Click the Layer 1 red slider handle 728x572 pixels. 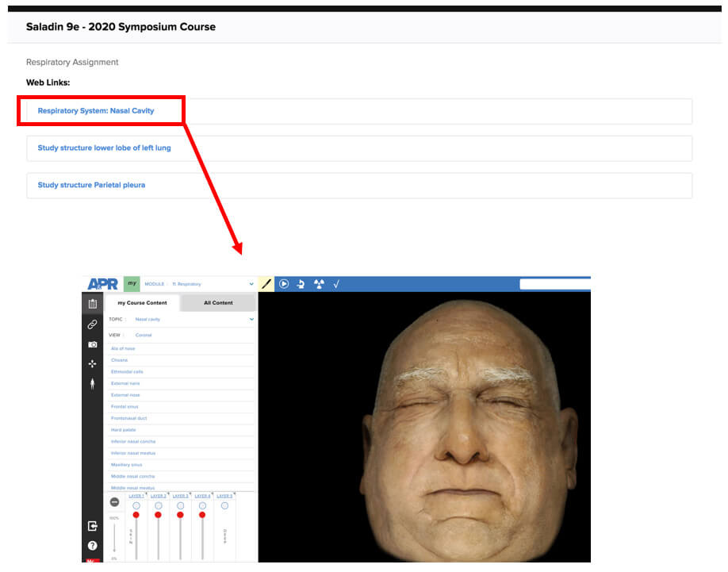point(136,515)
